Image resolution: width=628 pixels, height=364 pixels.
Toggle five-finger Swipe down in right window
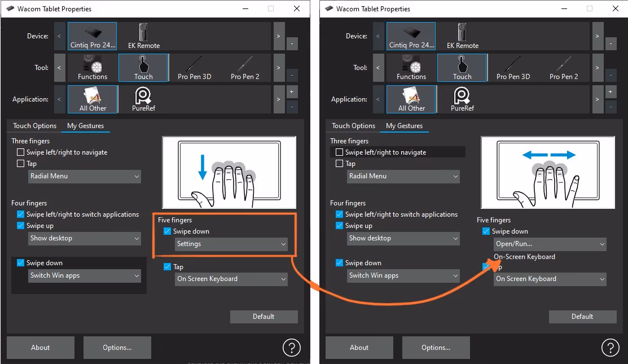point(486,231)
